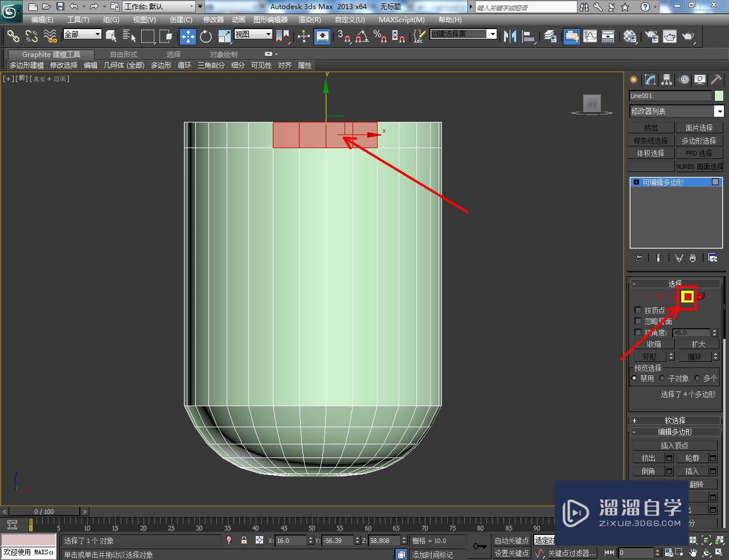Switch to the Display command panel
The height and width of the screenshot is (560, 729).
(700, 80)
